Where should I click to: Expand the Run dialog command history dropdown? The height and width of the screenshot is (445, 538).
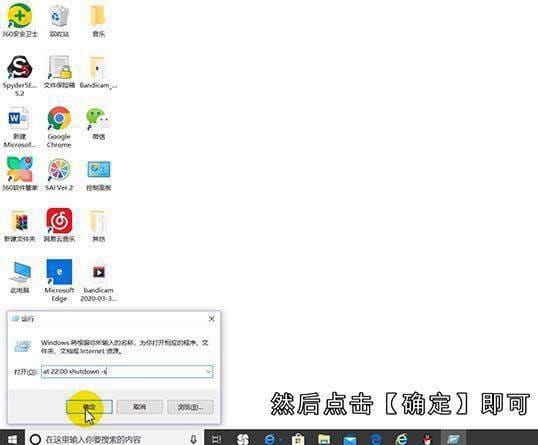click(208, 372)
